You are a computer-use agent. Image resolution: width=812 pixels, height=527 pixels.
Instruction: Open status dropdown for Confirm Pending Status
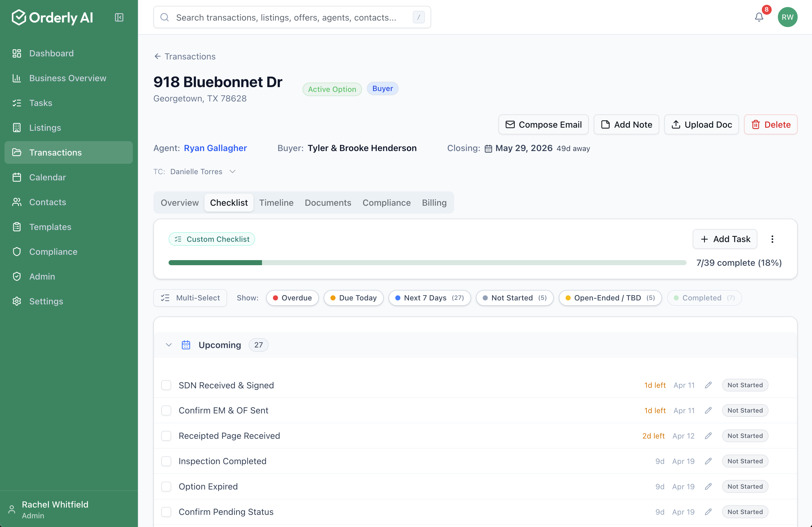click(x=745, y=512)
